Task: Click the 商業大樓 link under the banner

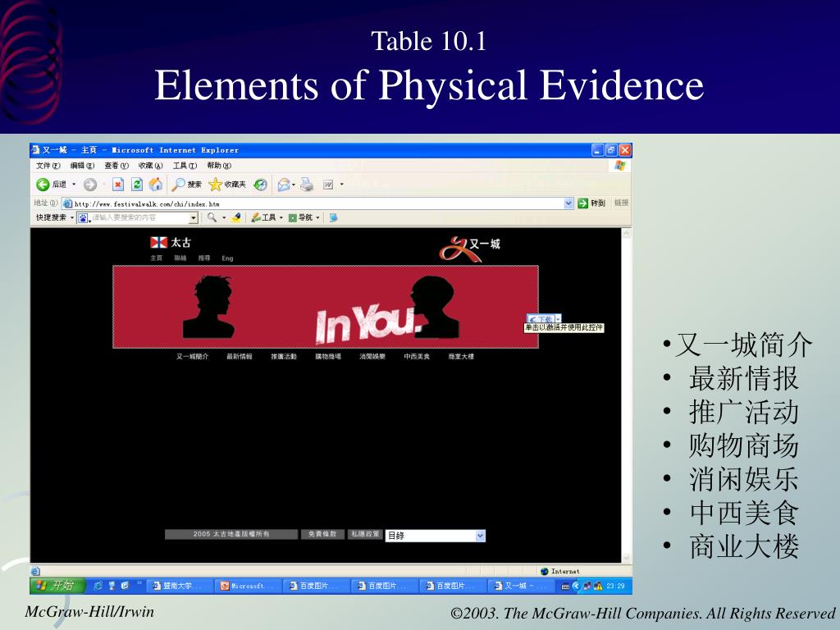Action: 461,356
